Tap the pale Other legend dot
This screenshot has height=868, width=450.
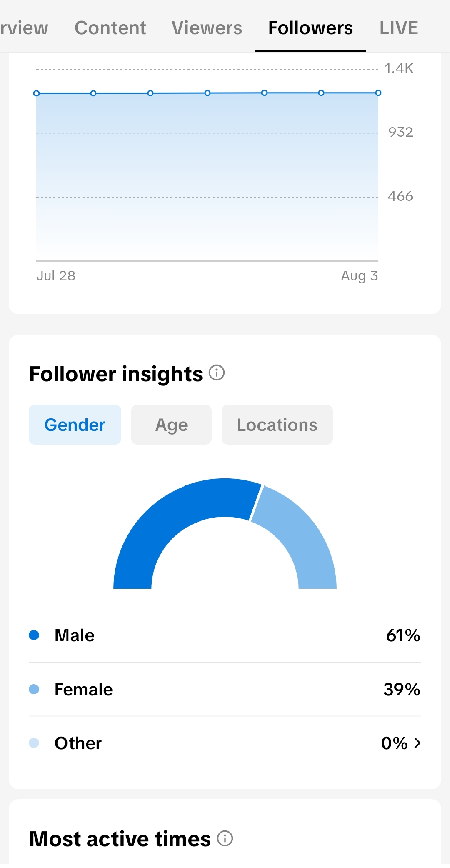(x=34, y=743)
